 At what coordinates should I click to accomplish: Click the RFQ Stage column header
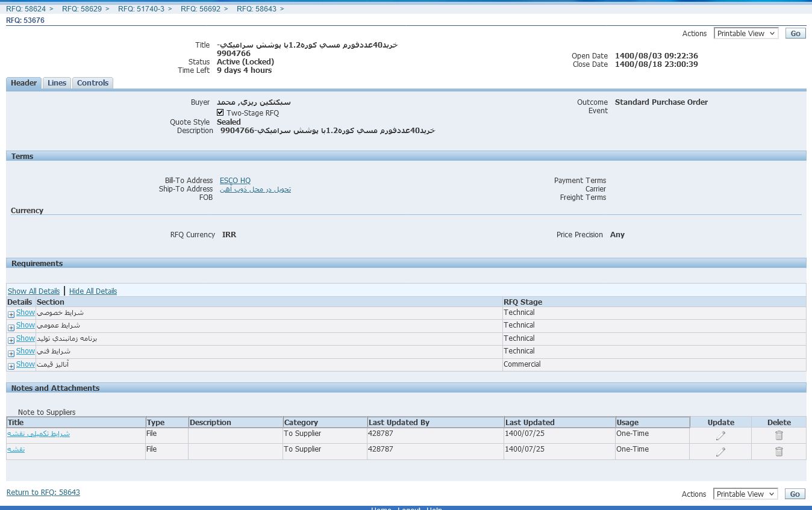coord(654,302)
